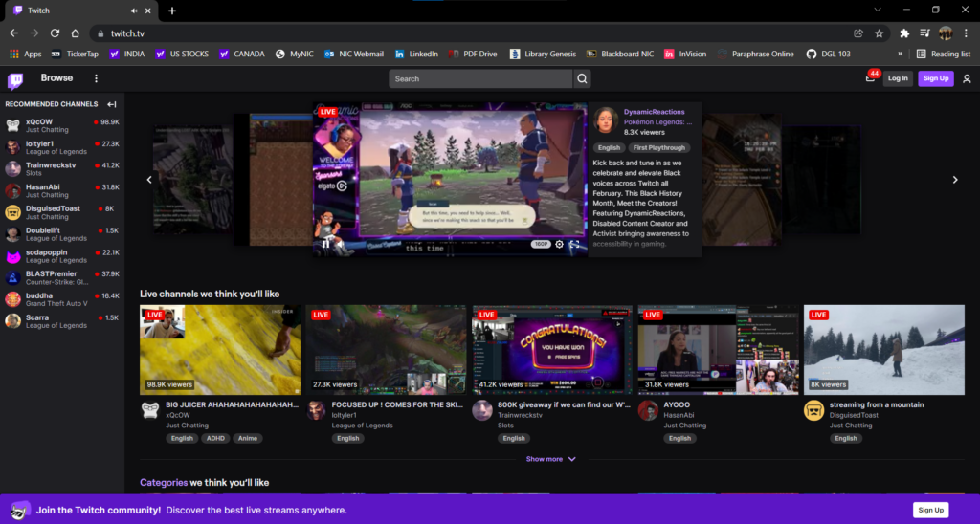
Task: Open the user profile icon next to Sign Up
Action: tap(967, 78)
